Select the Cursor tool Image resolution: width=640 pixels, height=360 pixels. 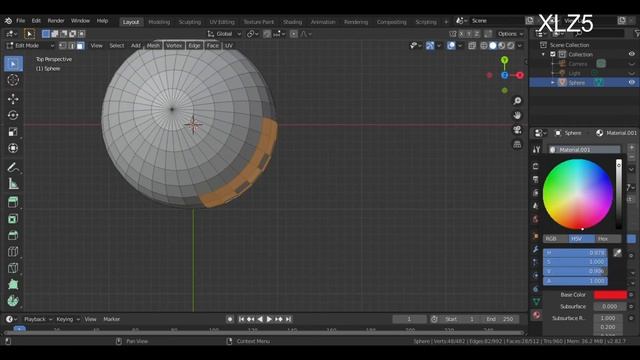click(x=13, y=80)
